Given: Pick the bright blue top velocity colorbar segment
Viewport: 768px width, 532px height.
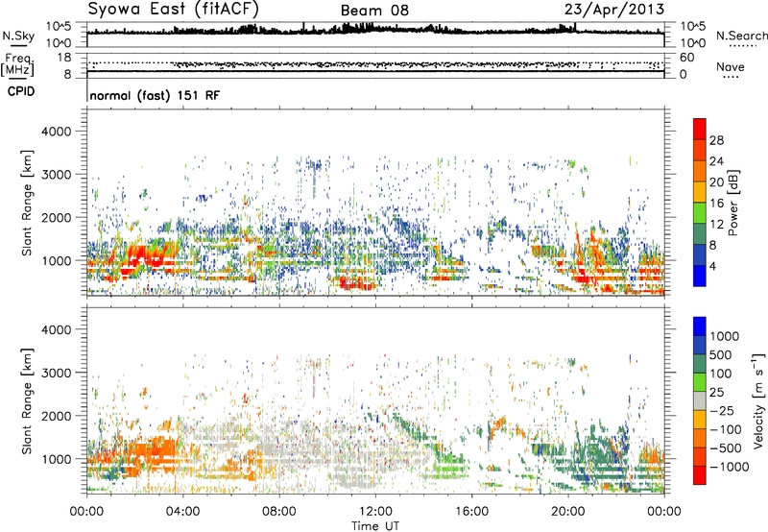Looking at the screenshot, I should [700, 326].
